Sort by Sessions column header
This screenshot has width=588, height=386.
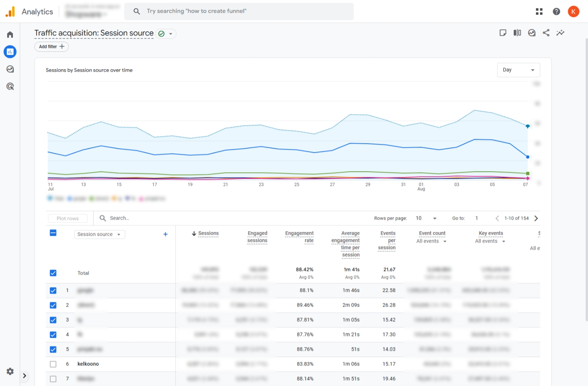coord(208,233)
